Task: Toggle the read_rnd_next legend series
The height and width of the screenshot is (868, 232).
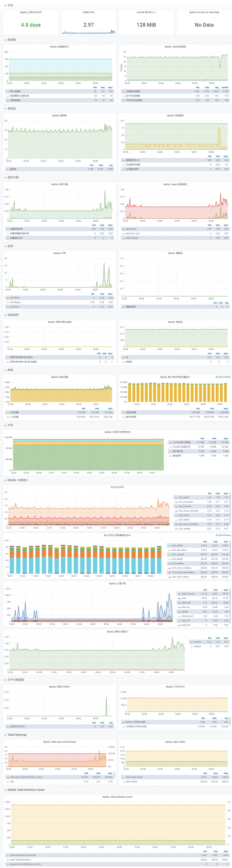Action: pos(188,594)
